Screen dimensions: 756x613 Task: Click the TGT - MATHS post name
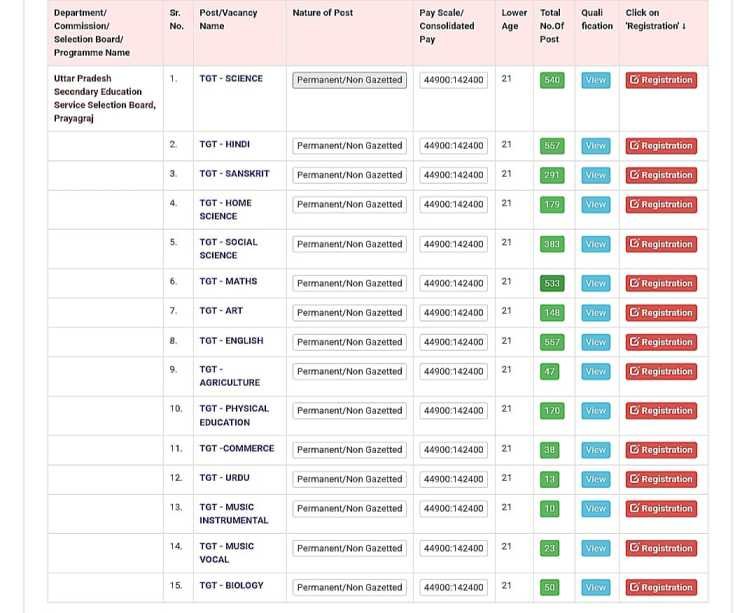click(228, 282)
